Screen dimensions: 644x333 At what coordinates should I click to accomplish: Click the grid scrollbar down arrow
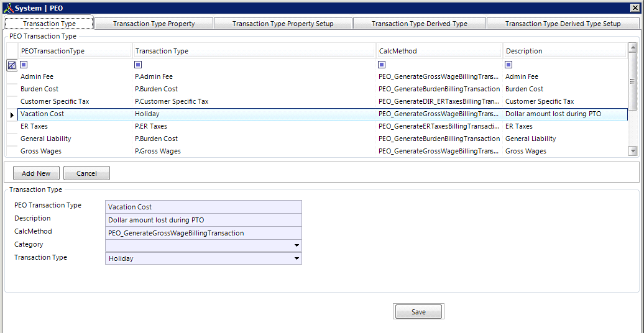(633, 151)
